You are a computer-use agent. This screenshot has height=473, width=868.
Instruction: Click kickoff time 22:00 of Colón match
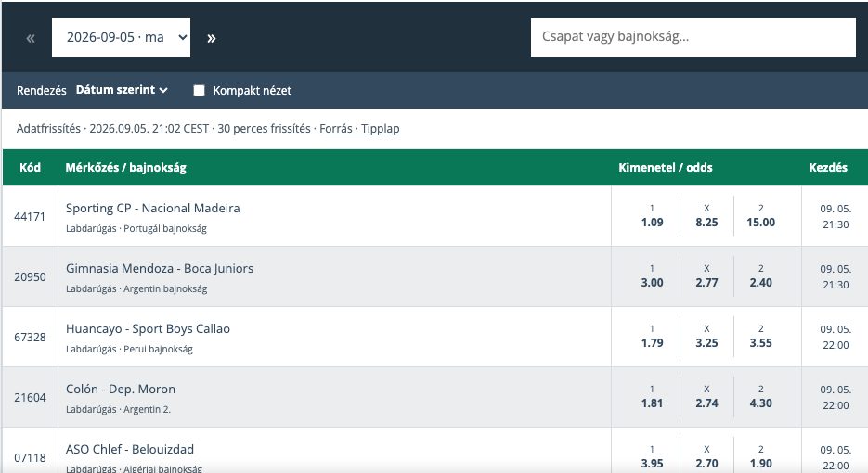click(x=836, y=405)
